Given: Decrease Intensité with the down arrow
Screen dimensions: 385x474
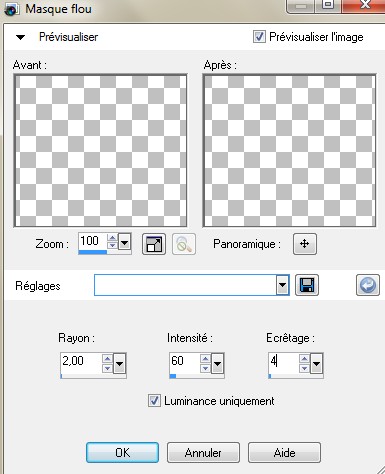Looking at the screenshot, I should [205, 368].
